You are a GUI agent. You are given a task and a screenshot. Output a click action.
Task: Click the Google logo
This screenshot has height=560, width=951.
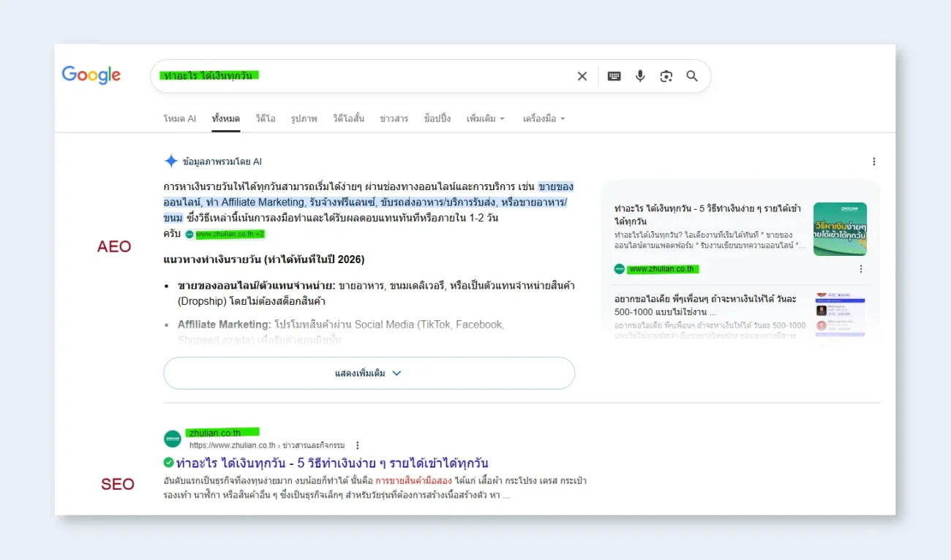point(91,75)
